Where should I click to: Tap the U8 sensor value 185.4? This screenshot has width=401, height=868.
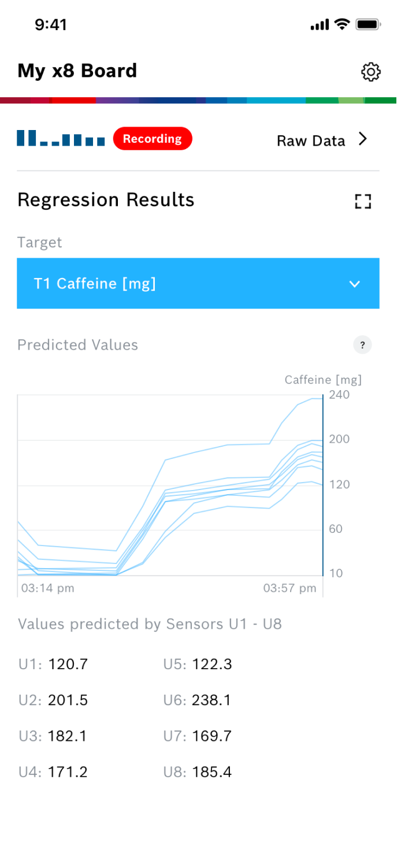point(211,772)
